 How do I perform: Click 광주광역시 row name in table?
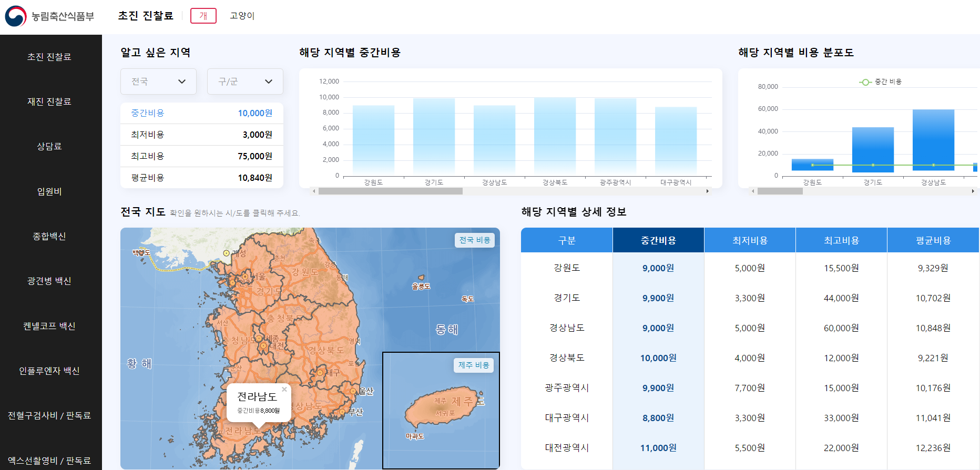[567, 387]
